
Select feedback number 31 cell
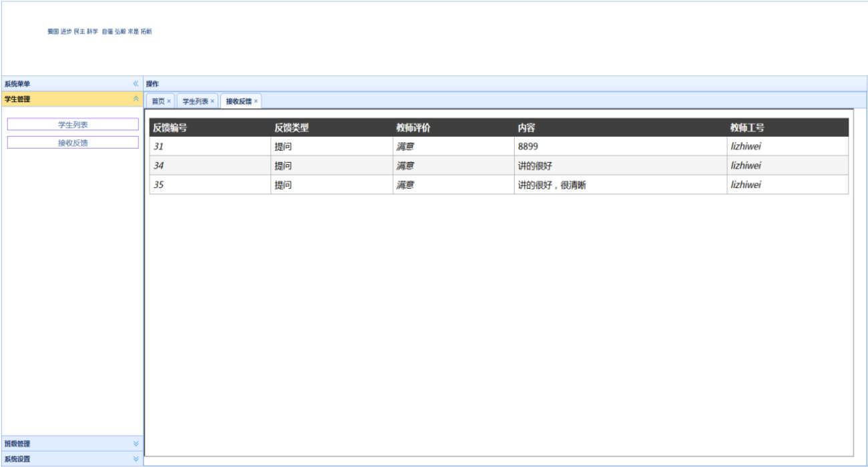click(x=210, y=147)
